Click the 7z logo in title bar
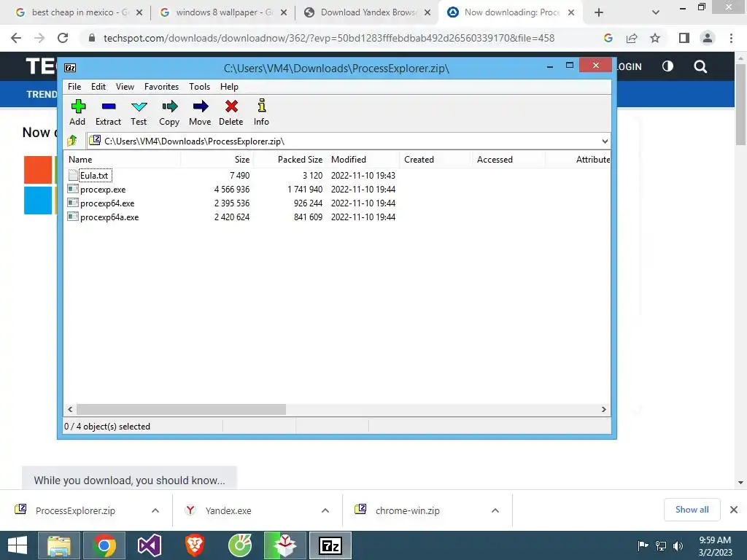Image resolution: width=747 pixels, height=560 pixels. [70, 68]
